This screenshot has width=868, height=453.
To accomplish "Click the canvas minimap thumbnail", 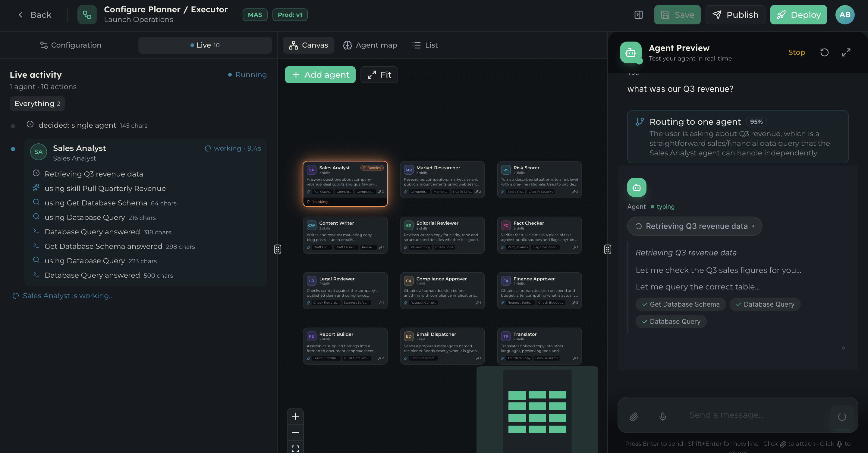I will pos(537,410).
